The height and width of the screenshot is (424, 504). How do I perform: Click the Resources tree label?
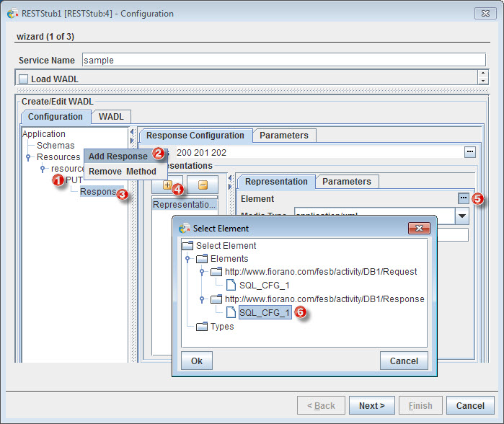point(58,157)
